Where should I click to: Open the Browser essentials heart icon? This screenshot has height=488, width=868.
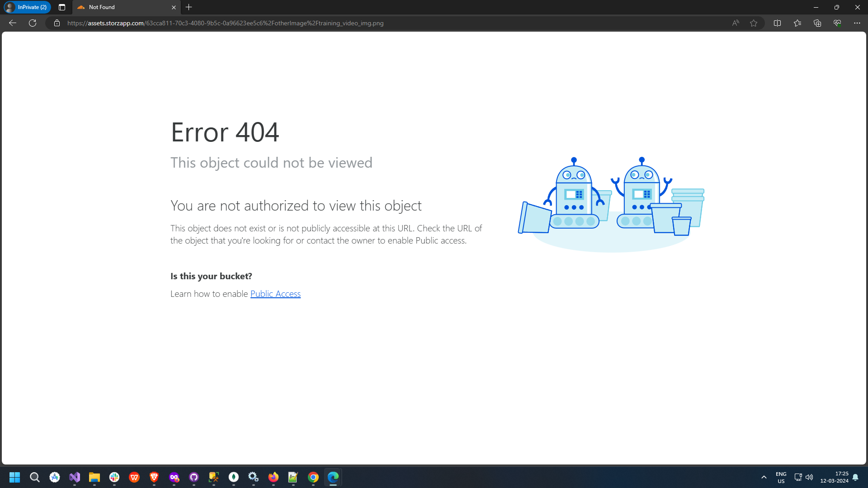[837, 23]
